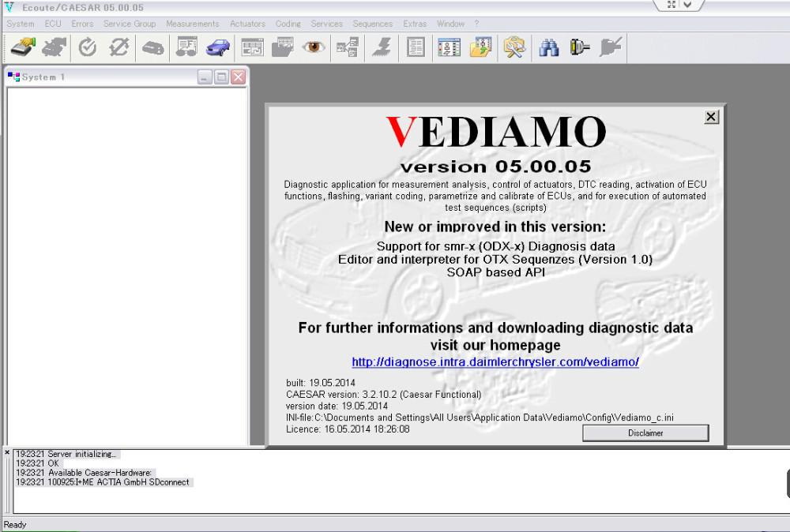Click the hand-over-ECU toolbar icon
Image resolution: width=790 pixels, height=532 pixels.
[x=23, y=48]
